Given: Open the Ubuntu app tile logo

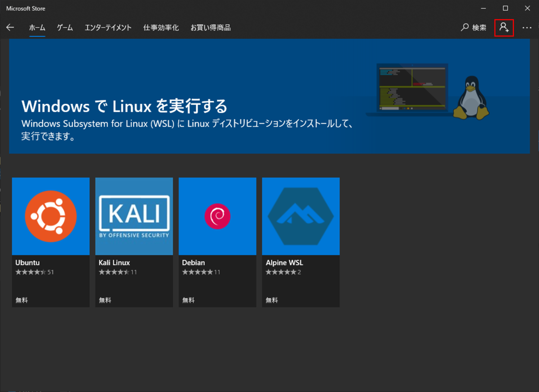Looking at the screenshot, I should tap(51, 216).
